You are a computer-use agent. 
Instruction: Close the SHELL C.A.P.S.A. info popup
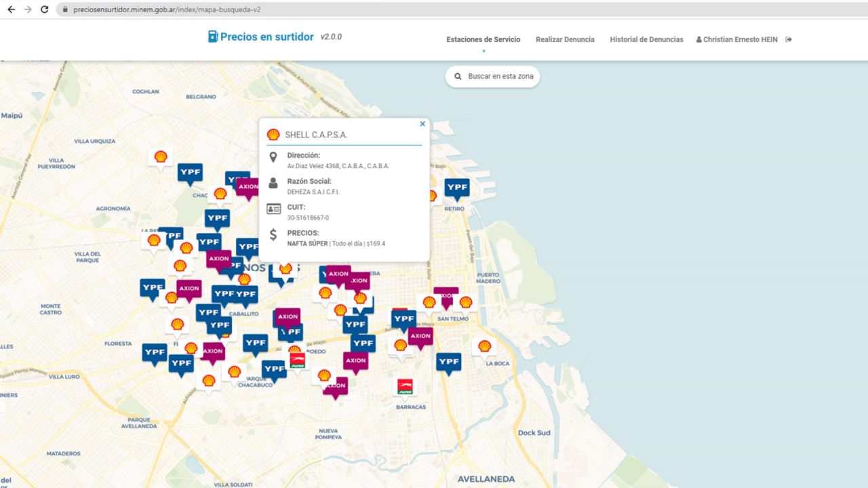422,124
